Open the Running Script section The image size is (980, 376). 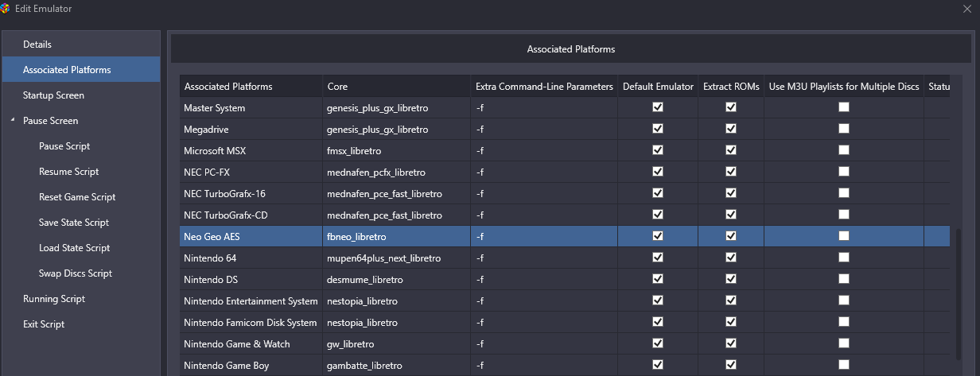coord(54,299)
